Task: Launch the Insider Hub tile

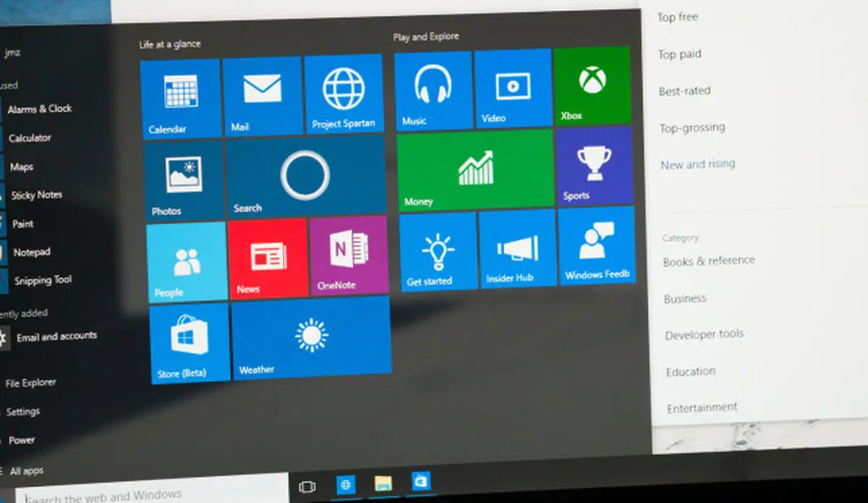Action: pos(518,248)
